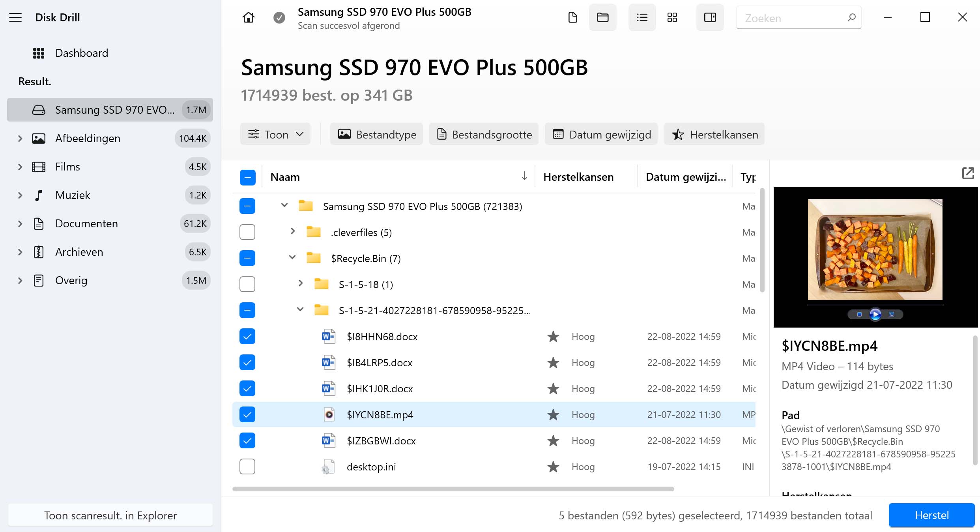
Task: Click the Overig file icon
Action: 39,281
